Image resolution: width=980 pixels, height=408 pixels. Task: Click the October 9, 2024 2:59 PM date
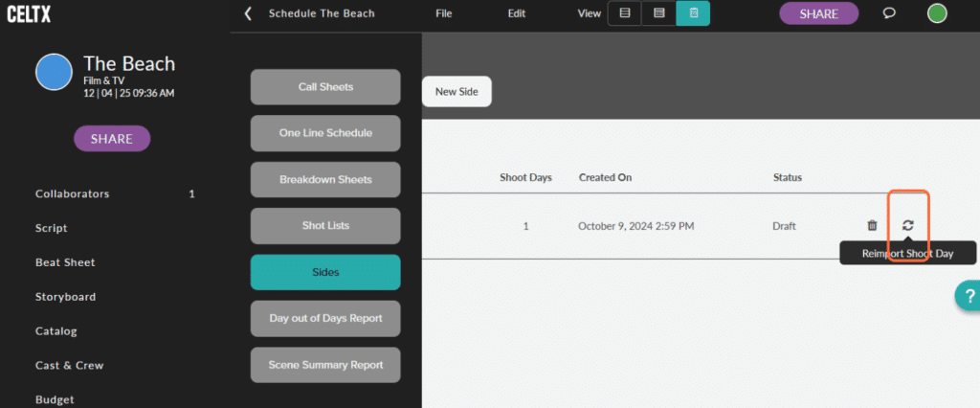coord(636,226)
